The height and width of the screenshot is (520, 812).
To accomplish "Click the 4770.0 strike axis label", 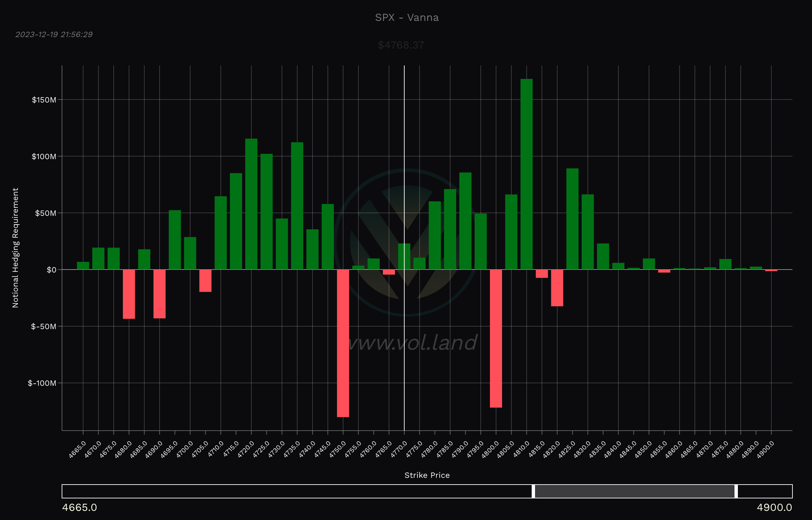I will point(399,450).
